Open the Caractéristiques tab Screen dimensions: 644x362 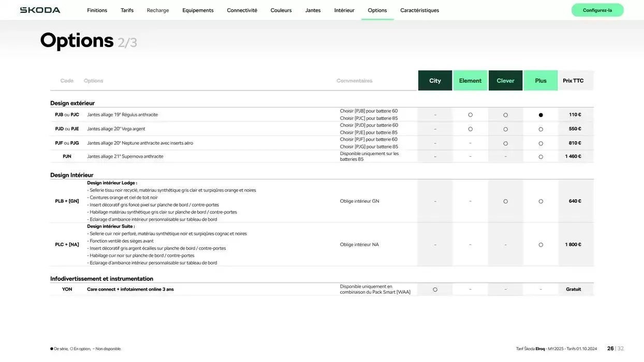tap(419, 10)
